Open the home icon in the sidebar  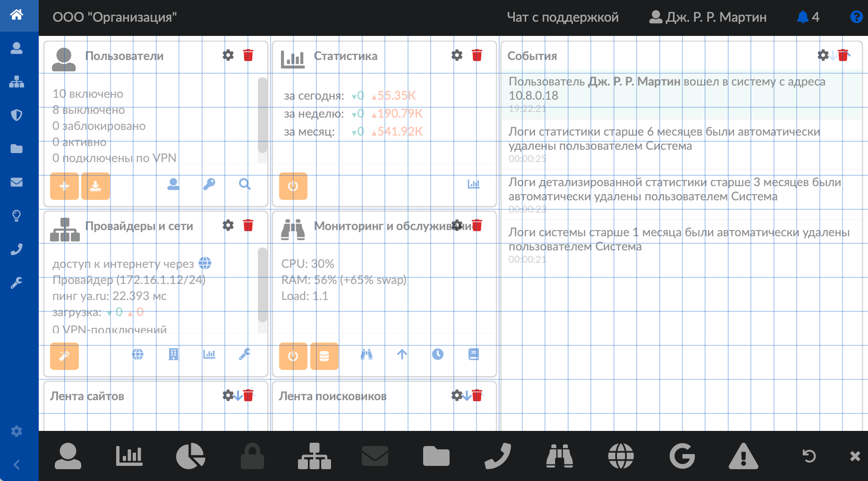[x=17, y=15]
